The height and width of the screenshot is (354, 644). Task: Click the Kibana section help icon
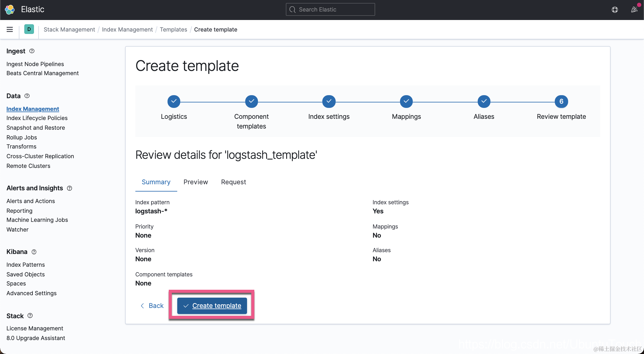(x=34, y=252)
